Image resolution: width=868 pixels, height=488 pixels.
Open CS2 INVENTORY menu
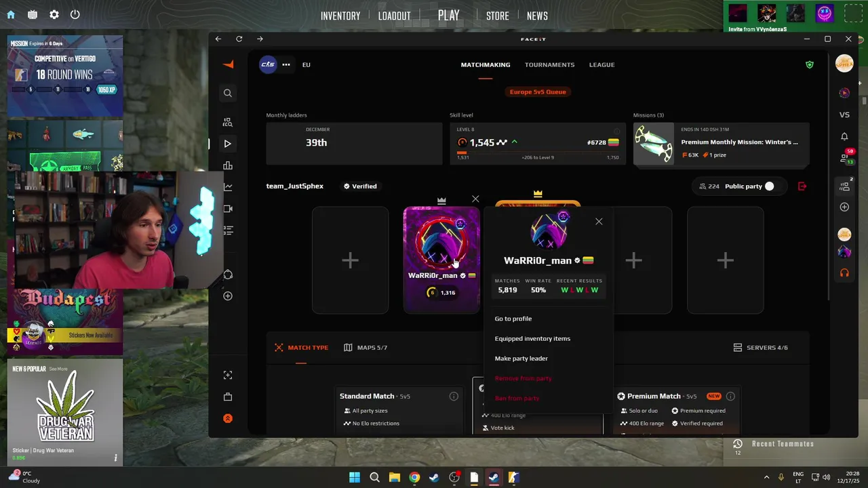pyautogui.click(x=340, y=16)
